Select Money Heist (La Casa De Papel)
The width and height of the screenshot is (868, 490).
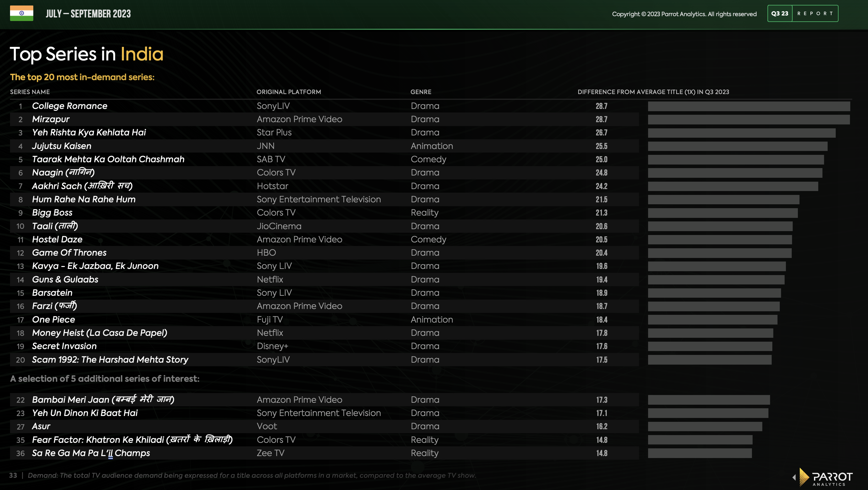99,333
